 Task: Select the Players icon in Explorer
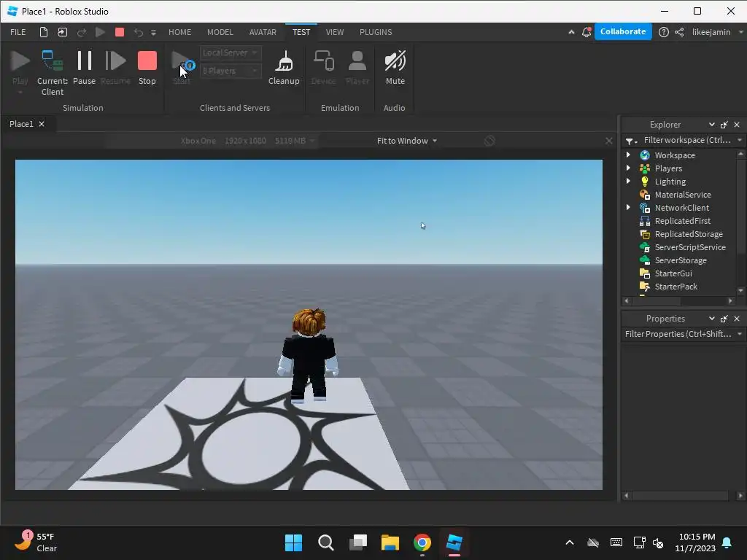[645, 168]
